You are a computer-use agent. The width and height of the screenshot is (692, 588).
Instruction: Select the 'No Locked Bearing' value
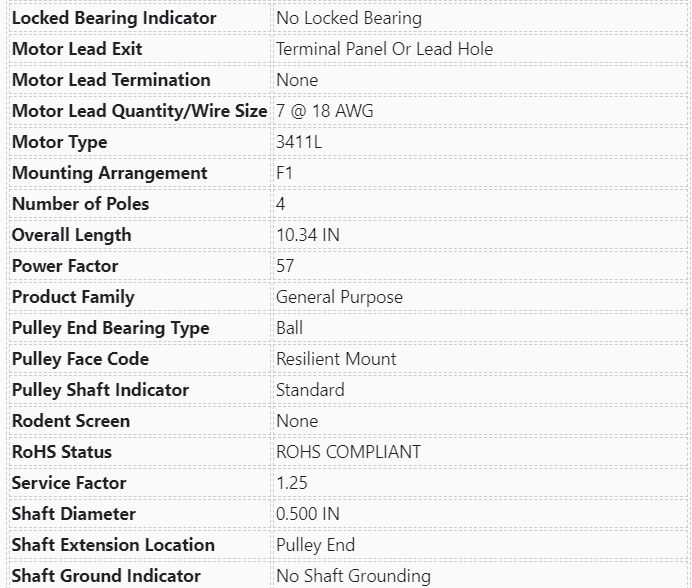(x=349, y=18)
